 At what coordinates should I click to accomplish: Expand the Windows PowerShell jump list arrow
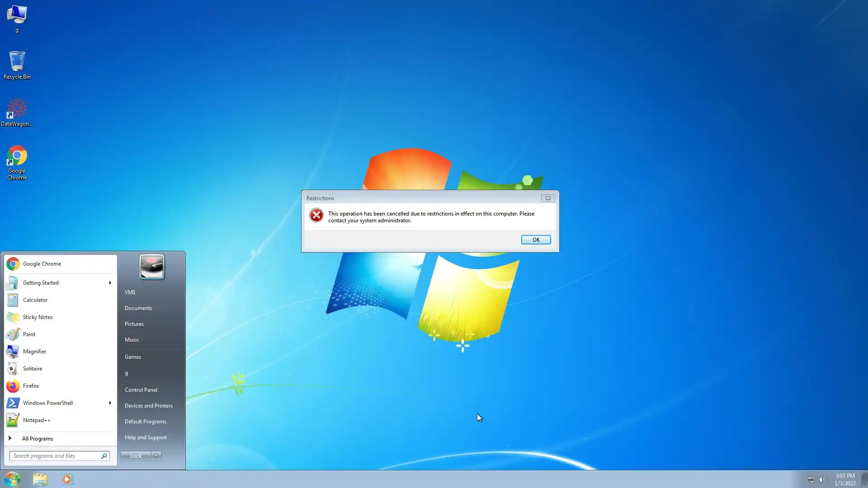click(x=110, y=403)
